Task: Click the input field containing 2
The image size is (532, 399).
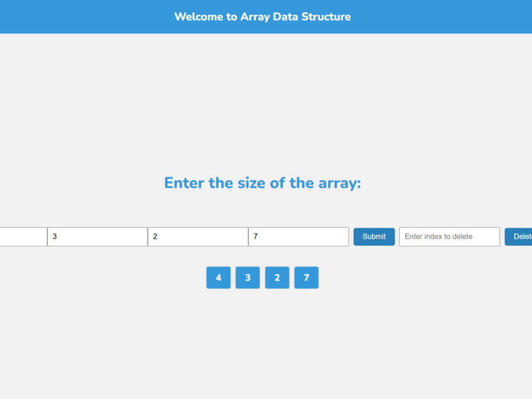Action: click(x=198, y=237)
